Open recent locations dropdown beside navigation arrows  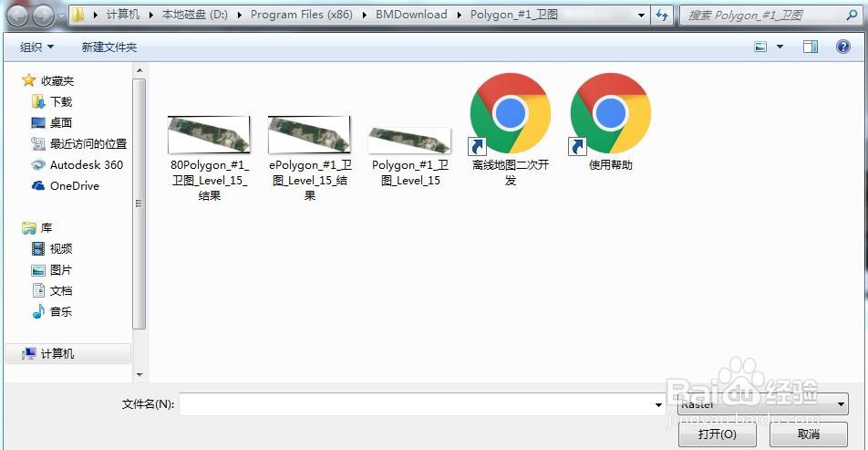point(60,16)
